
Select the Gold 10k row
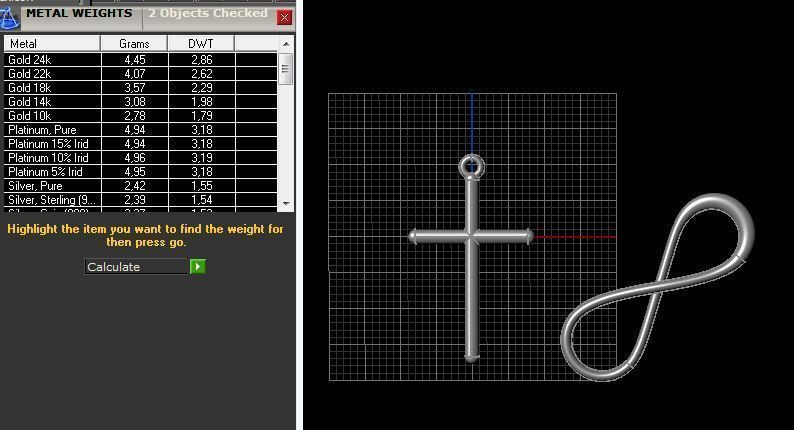click(x=140, y=115)
